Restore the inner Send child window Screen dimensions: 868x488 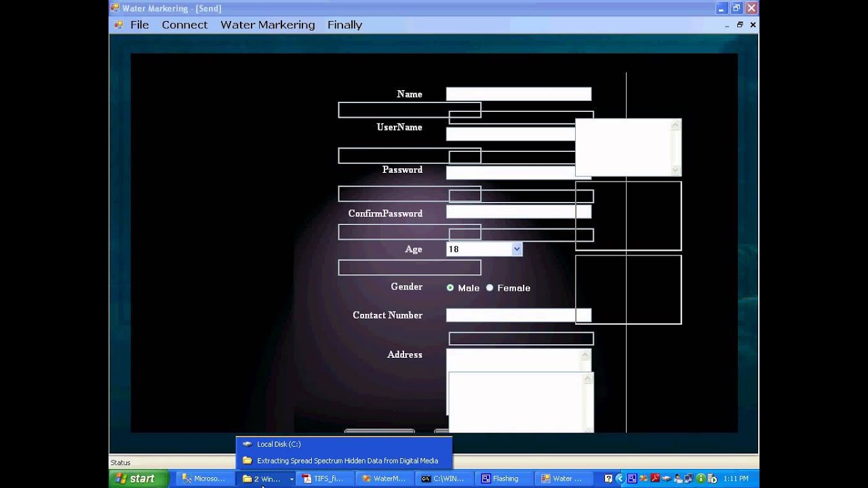[x=740, y=24]
